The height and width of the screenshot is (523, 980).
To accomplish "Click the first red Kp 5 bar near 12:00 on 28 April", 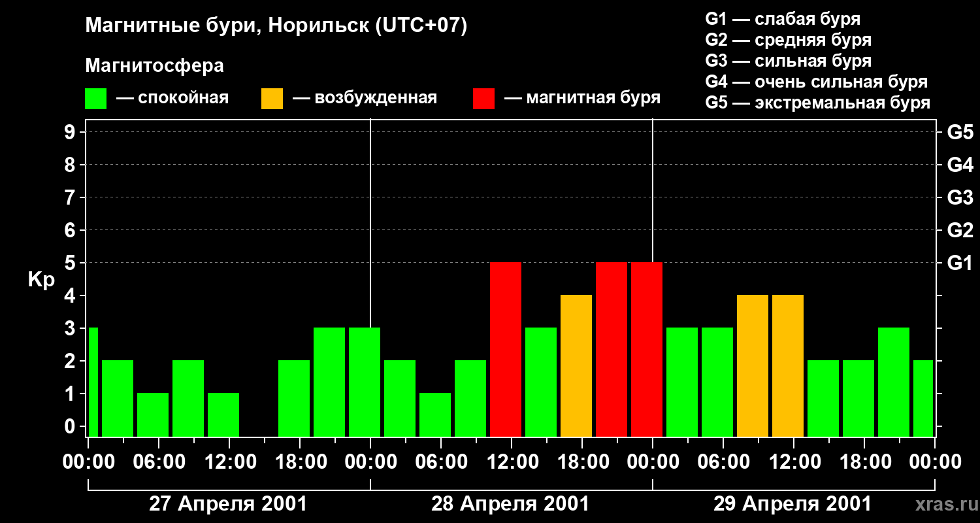I will coord(506,350).
